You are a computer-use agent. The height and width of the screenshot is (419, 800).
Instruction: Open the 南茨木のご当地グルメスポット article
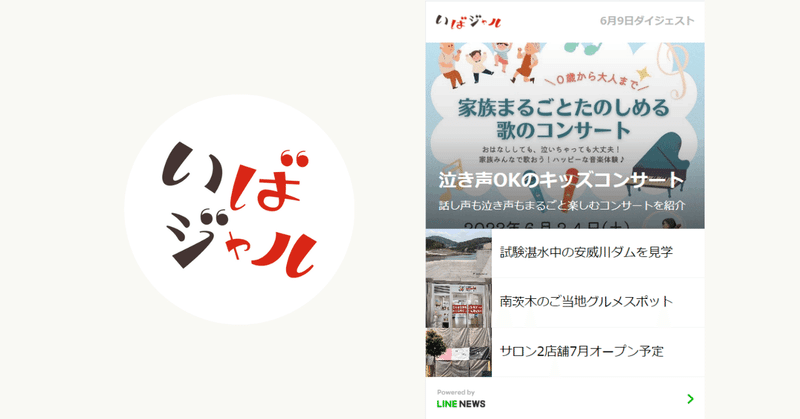586,302
